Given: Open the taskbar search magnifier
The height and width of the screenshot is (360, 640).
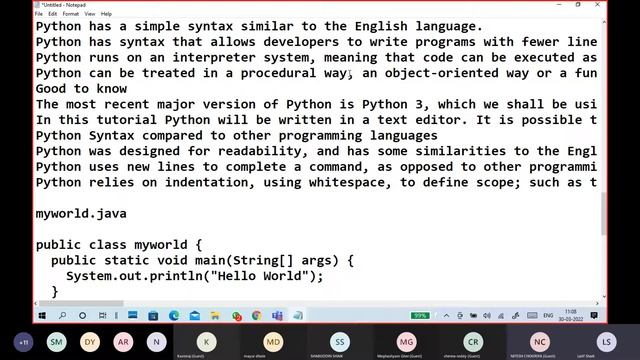Looking at the screenshot, I should pos(62,316).
